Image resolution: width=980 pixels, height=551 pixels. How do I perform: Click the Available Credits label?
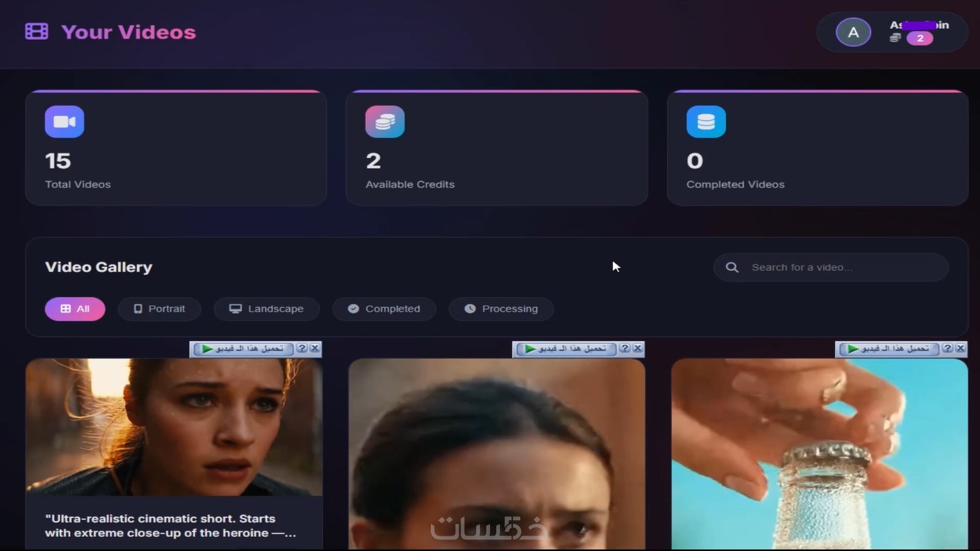click(x=410, y=185)
